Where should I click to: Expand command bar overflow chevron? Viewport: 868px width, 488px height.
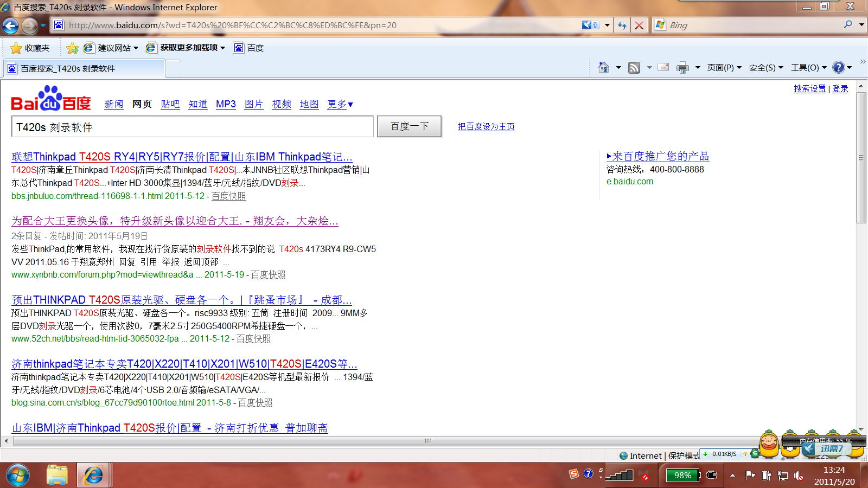[863, 61]
